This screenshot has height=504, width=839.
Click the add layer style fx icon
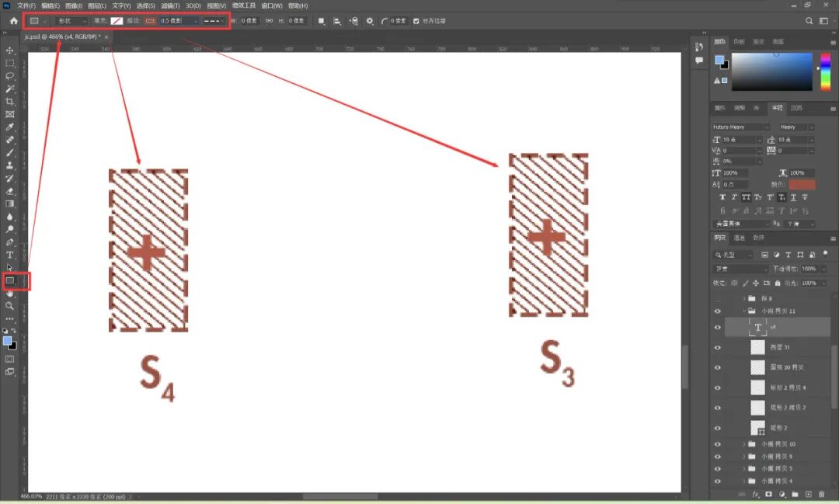(x=756, y=495)
